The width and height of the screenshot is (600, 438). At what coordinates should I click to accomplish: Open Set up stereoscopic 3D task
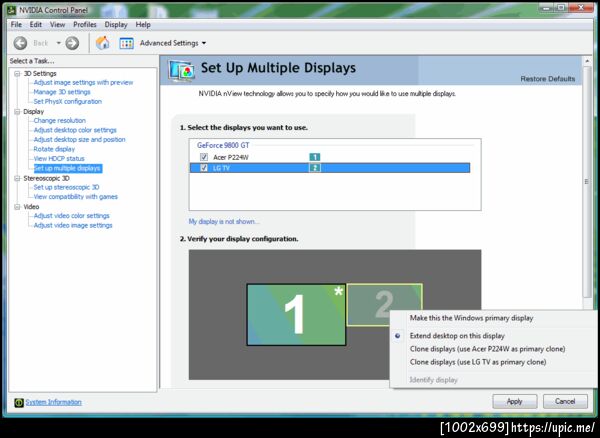tap(66, 187)
